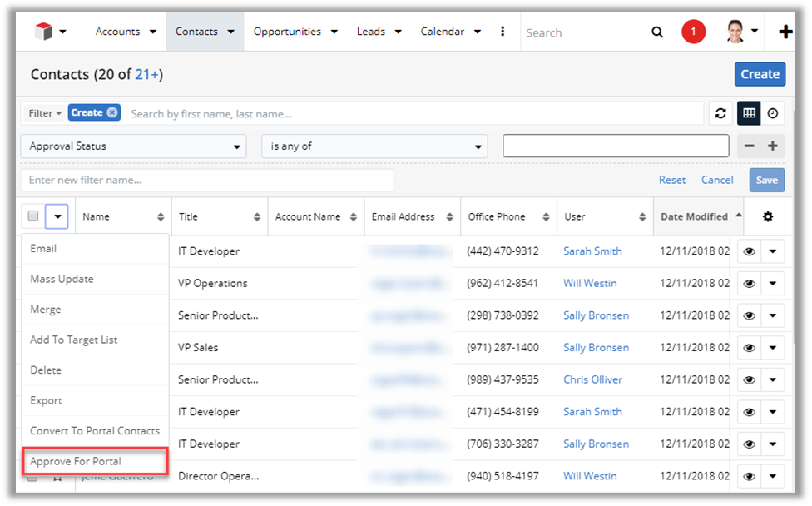Expand the Approval Status field dropdown

coord(133,146)
